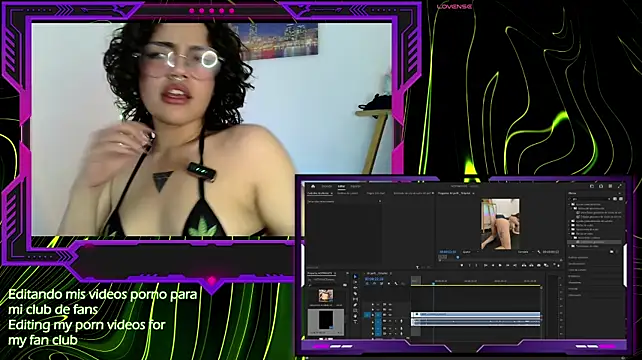Image resolution: width=642 pixels, height=360 pixels.
Task: Open the Program monitor button editor plus
Action: click(x=558, y=266)
